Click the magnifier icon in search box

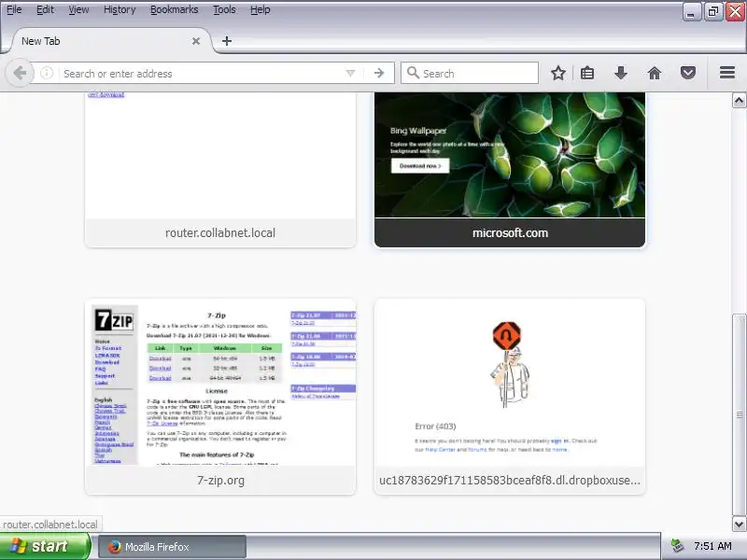(x=413, y=73)
